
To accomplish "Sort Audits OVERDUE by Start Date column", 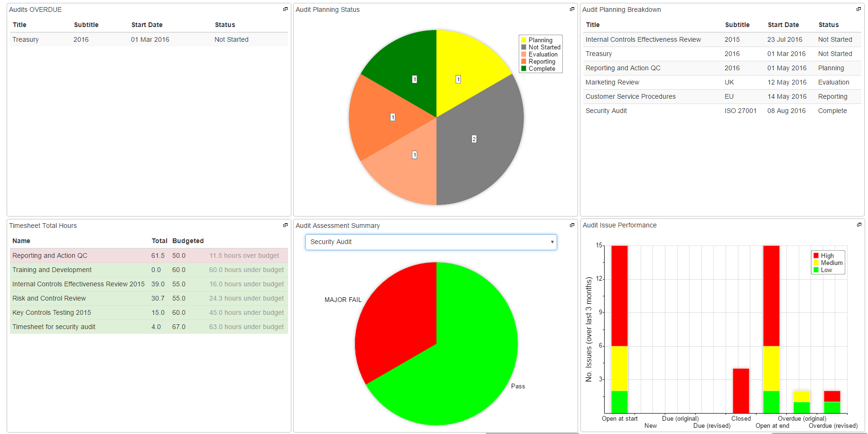I will click(x=147, y=25).
